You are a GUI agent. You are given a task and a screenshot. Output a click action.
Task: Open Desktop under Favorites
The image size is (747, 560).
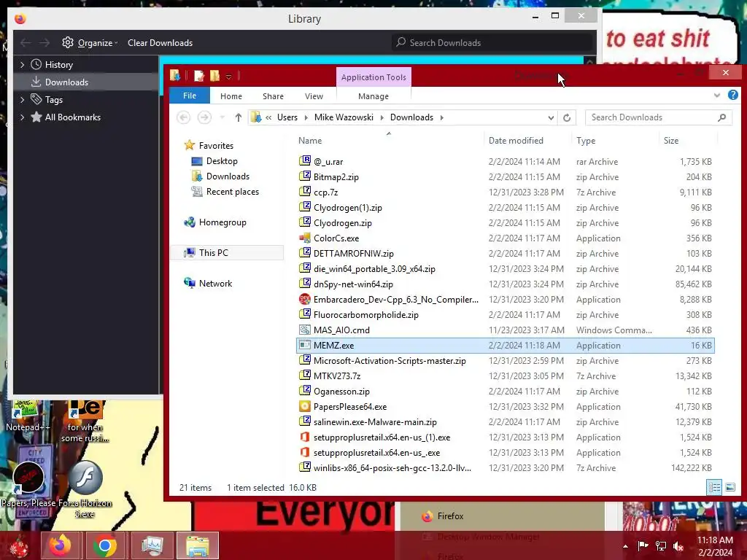click(x=222, y=161)
